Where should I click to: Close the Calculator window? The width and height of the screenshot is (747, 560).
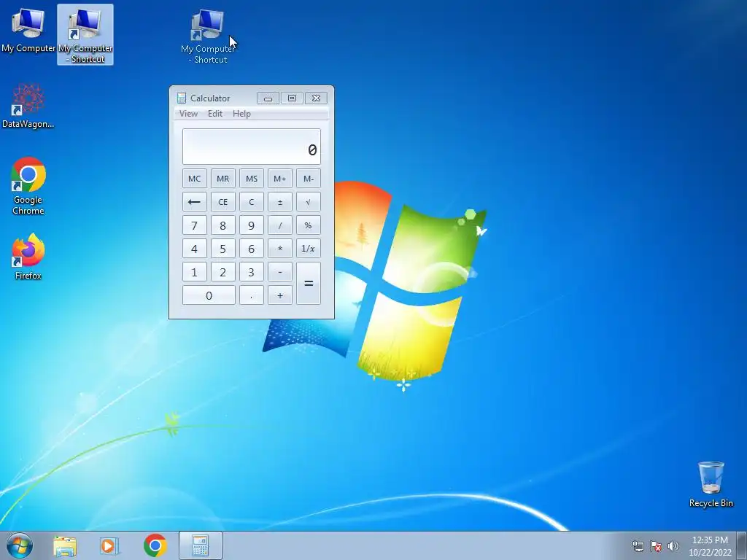(x=316, y=98)
